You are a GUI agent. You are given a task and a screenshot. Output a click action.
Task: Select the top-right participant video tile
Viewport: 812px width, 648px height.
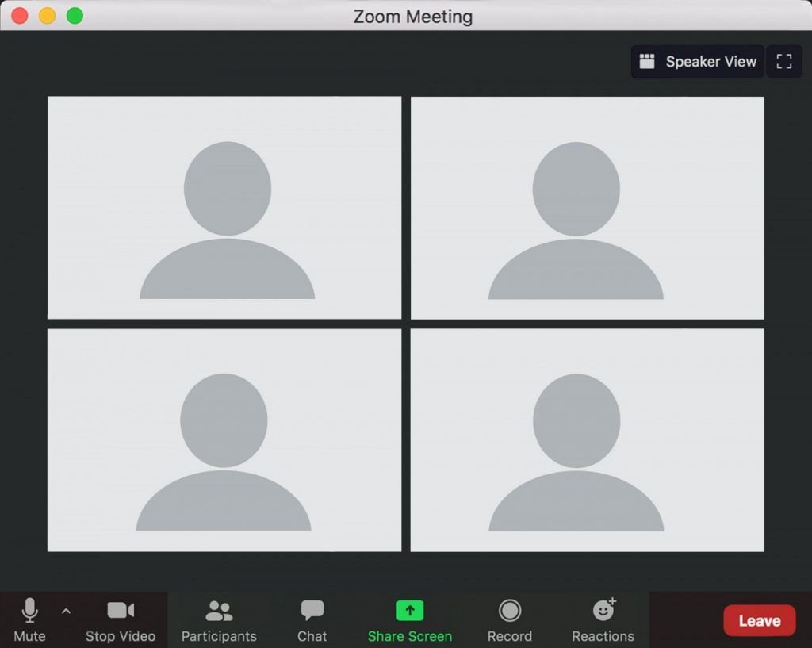tap(587, 207)
